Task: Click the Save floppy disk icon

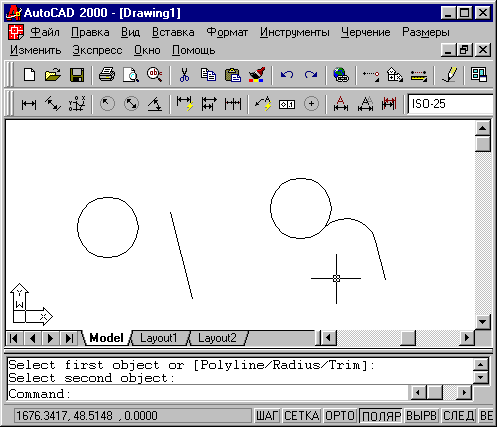Action: click(x=77, y=75)
